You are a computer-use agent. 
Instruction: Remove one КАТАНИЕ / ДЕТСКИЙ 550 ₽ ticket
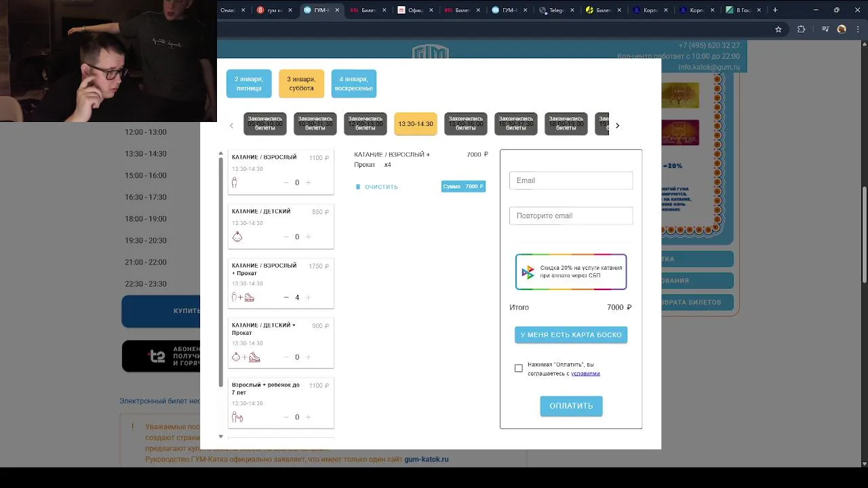click(286, 237)
